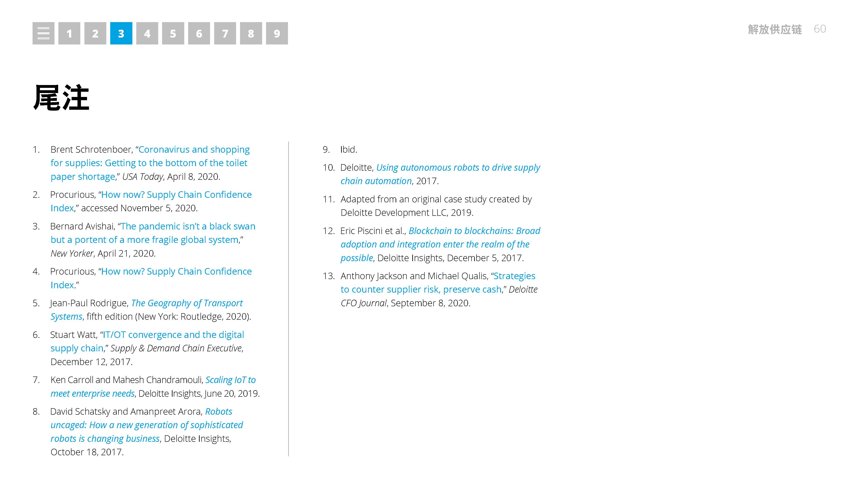Open the Coronavirus and shopping for supplies link
Viewport: 868px width, 488px height.
(x=150, y=163)
